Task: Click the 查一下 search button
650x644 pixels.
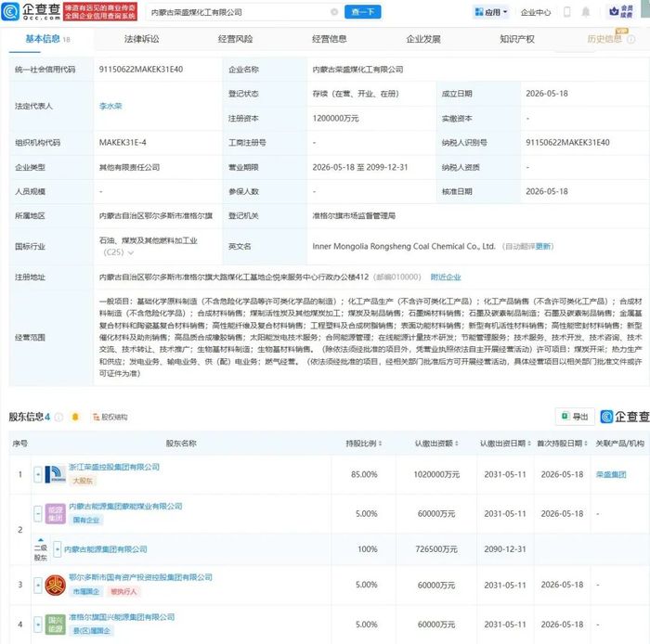Action: pos(363,12)
